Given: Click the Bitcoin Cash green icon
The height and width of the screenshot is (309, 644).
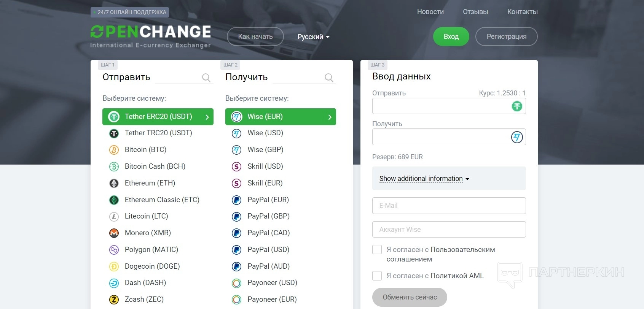Looking at the screenshot, I should coord(114,166).
